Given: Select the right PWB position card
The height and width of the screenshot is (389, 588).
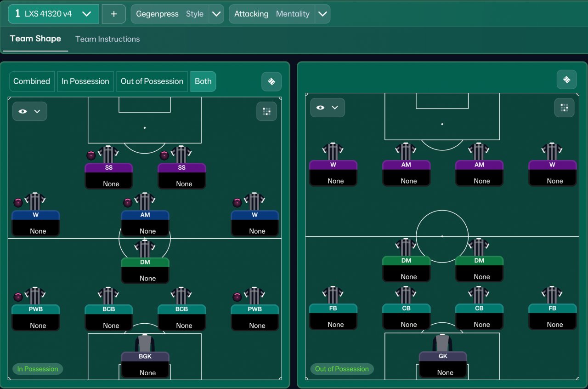Looking at the screenshot, I should [x=255, y=318].
